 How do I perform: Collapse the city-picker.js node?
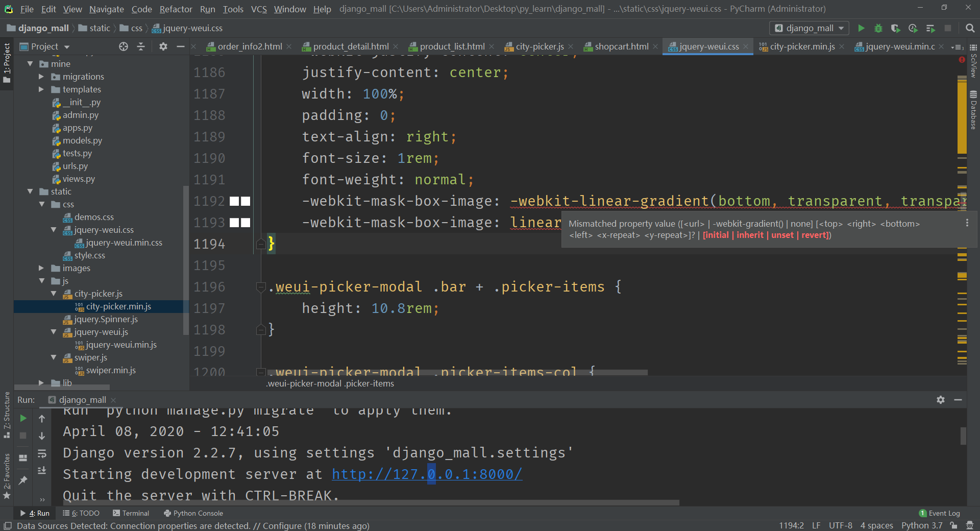point(54,294)
